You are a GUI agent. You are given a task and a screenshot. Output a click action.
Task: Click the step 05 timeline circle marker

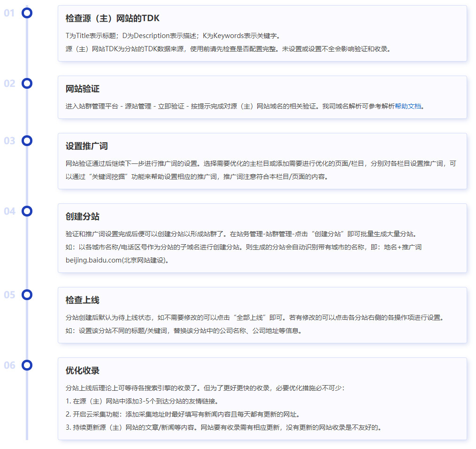(27, 295)
